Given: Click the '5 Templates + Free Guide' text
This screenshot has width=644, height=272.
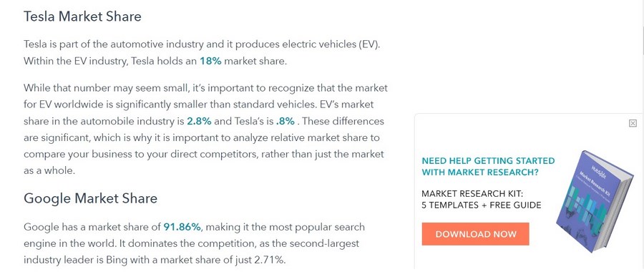Looking at the screenshot, I should 482,205.
